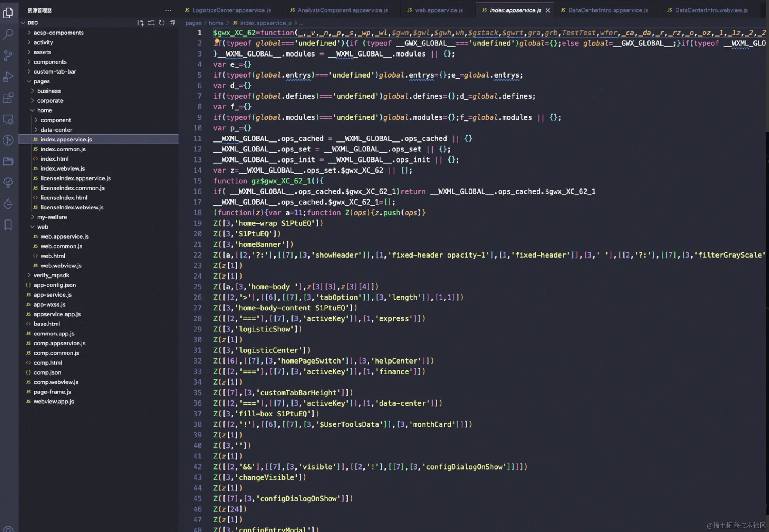Click the New Folder icon in explorer
The width and height of the screenshot is (769, 532).
(151, 23)
